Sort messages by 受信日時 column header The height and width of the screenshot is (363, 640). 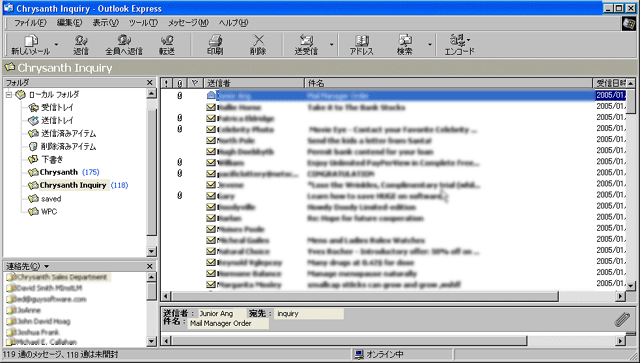click(609, 83)
